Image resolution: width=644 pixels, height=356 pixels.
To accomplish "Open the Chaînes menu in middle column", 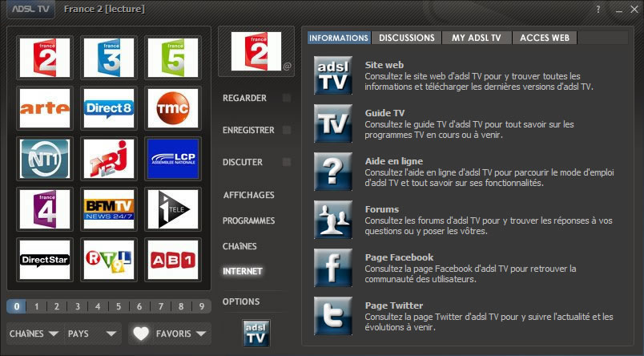I will 239,246.
